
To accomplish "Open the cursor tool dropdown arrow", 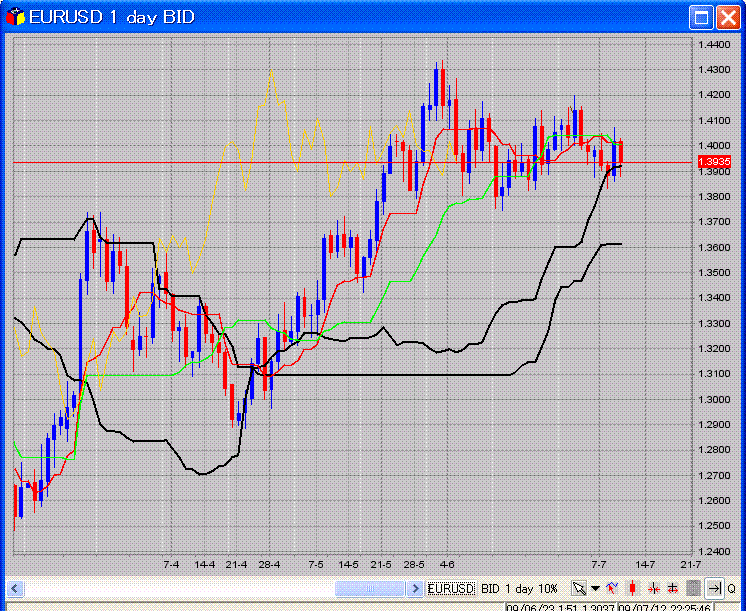I will tap(595, 588).
